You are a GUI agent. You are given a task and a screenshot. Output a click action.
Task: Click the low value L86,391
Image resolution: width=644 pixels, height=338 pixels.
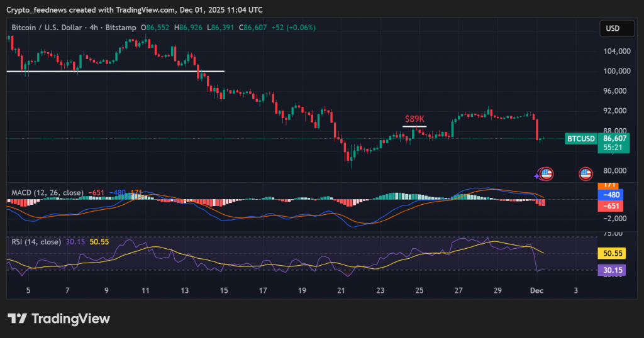[x=220, y=28]
